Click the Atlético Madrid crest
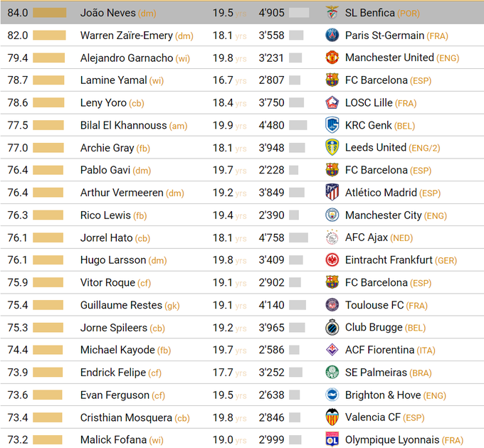 [x=332, y=193]
